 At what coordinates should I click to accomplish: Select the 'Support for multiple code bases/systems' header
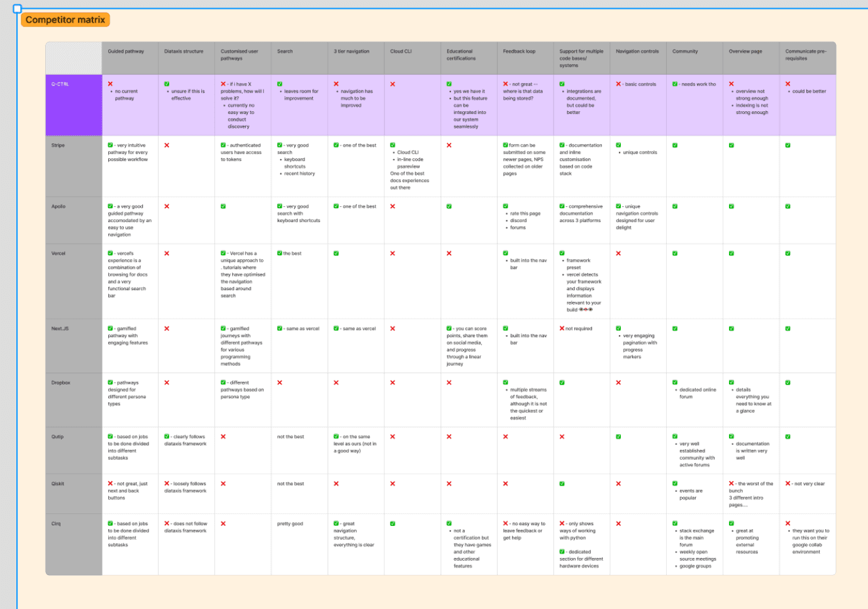(x=581, y=59)
